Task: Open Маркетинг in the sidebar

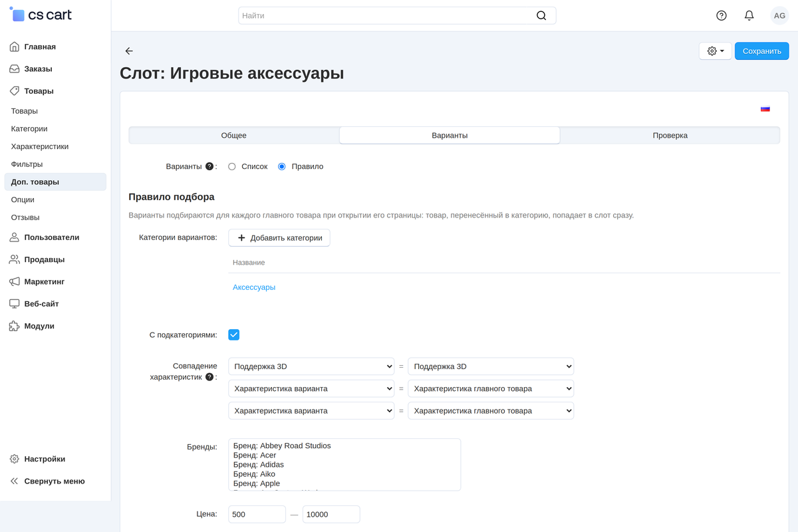Action: coord(45,281)
